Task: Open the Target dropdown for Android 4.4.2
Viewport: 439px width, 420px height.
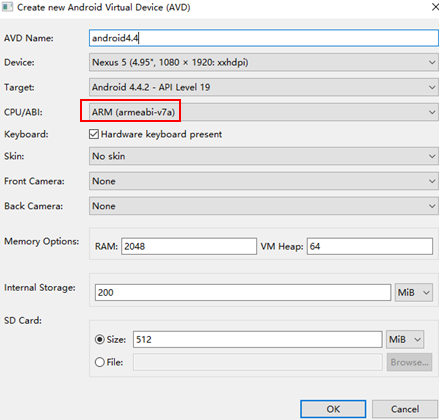Action: [x=264, y=87]
